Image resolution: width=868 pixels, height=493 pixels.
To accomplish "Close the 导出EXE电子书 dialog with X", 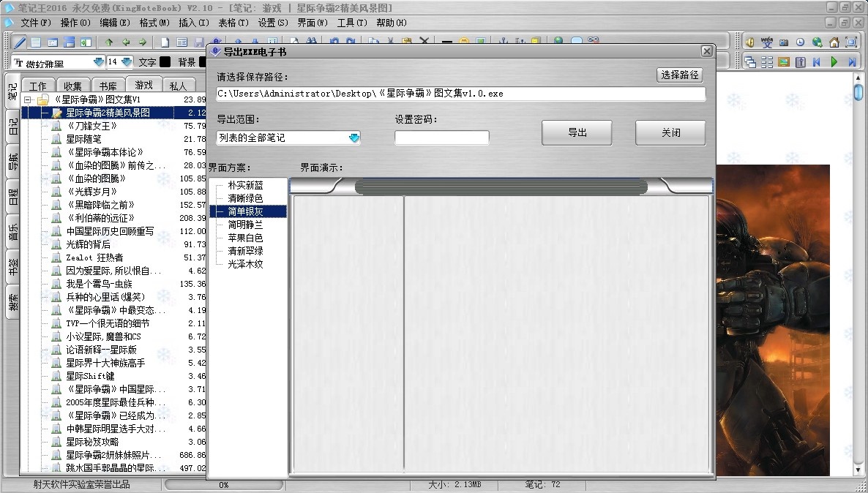I will coord(706,51).
